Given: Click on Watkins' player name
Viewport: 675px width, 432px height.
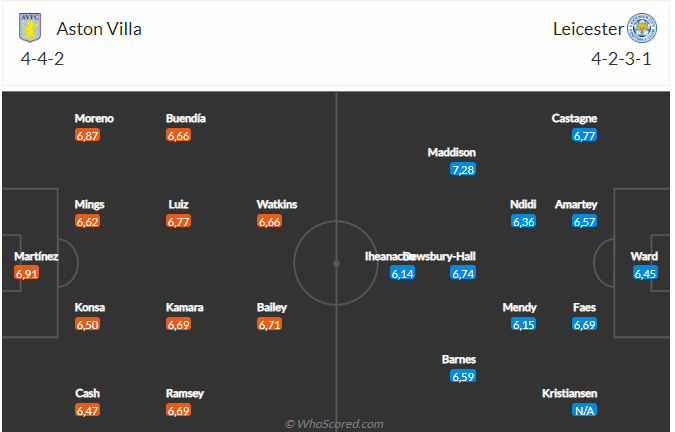Looking at the screenshot, I should coord(277,204).
